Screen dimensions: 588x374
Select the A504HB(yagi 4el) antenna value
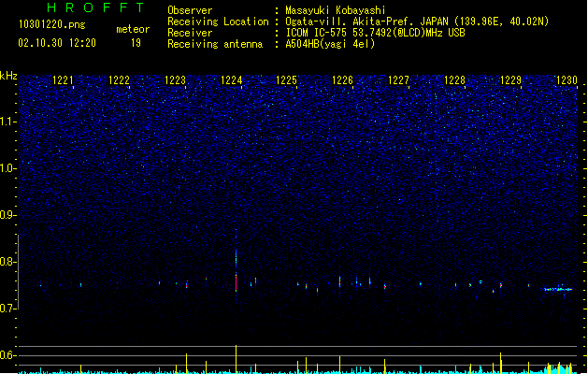[x=330, y=44]
